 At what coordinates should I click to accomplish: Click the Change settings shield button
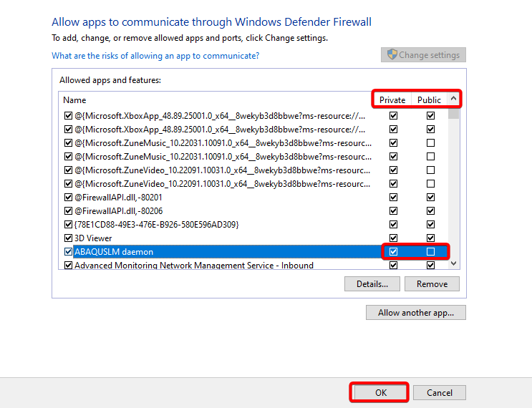(x=423, y=55)
